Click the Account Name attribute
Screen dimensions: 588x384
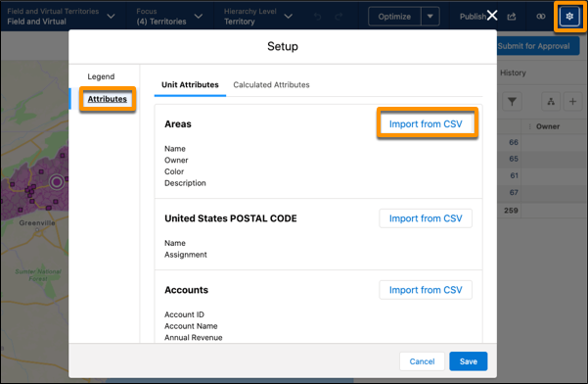coord(191,326)
